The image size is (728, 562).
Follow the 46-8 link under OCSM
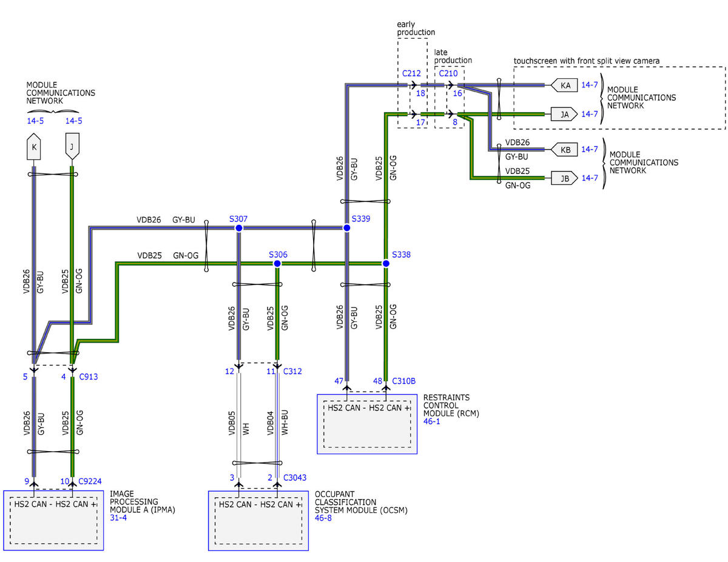(323, 519)
